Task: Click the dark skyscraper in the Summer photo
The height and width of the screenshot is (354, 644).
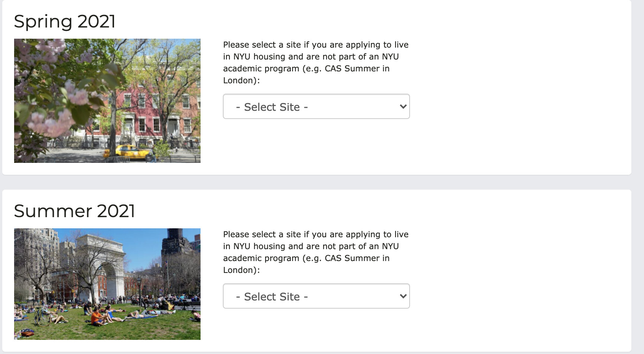Action: [176, 242]
